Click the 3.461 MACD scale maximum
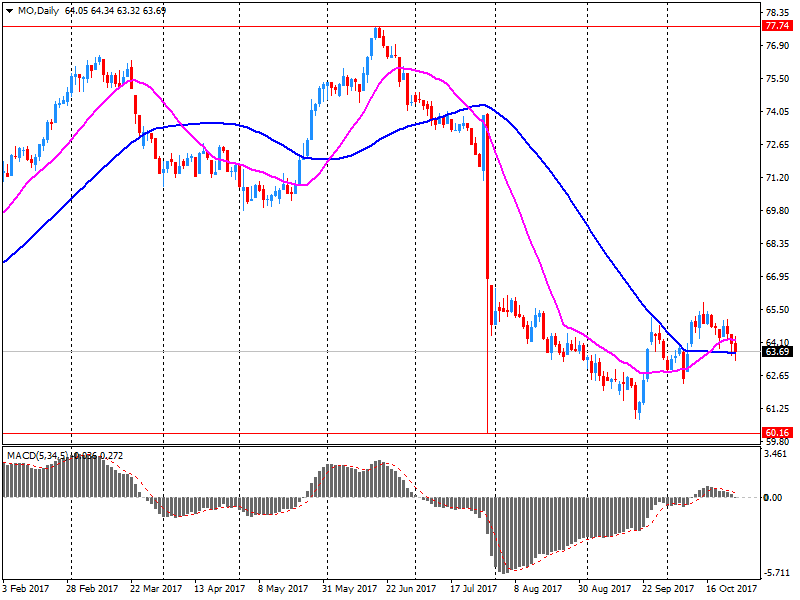 coord(776,453)
